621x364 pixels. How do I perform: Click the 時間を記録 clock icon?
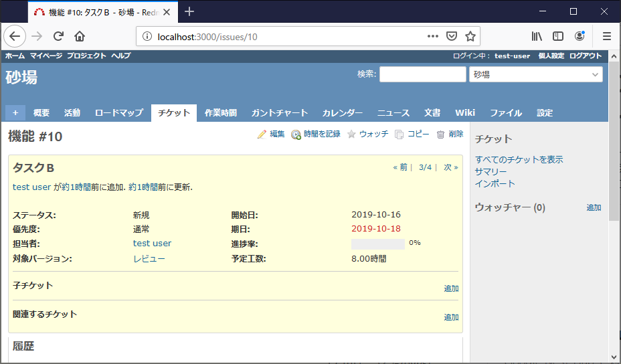click(x=296, y=134)
